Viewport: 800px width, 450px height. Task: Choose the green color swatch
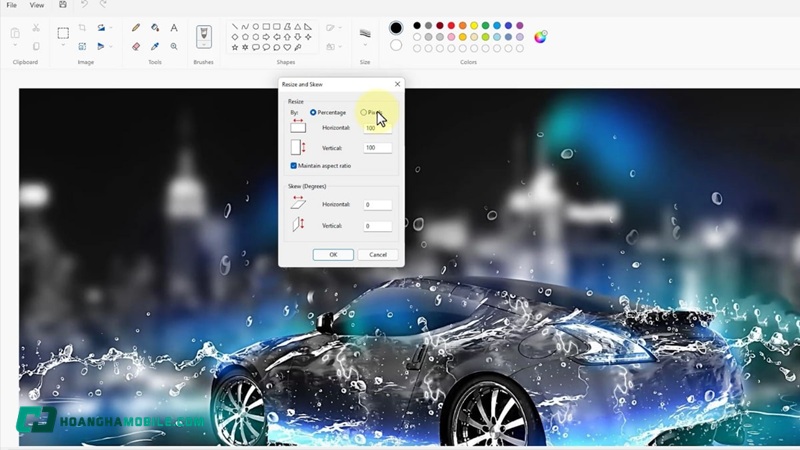(485, 26)
